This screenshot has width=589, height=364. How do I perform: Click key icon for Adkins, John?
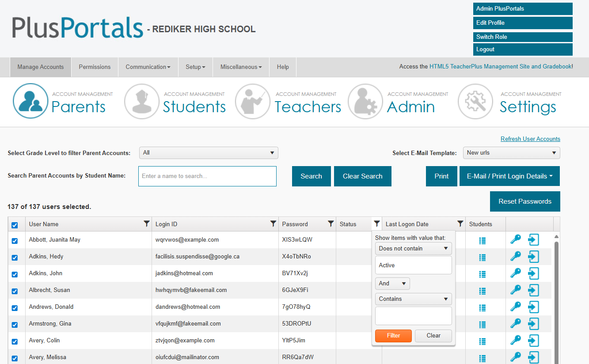pos(516,273)
